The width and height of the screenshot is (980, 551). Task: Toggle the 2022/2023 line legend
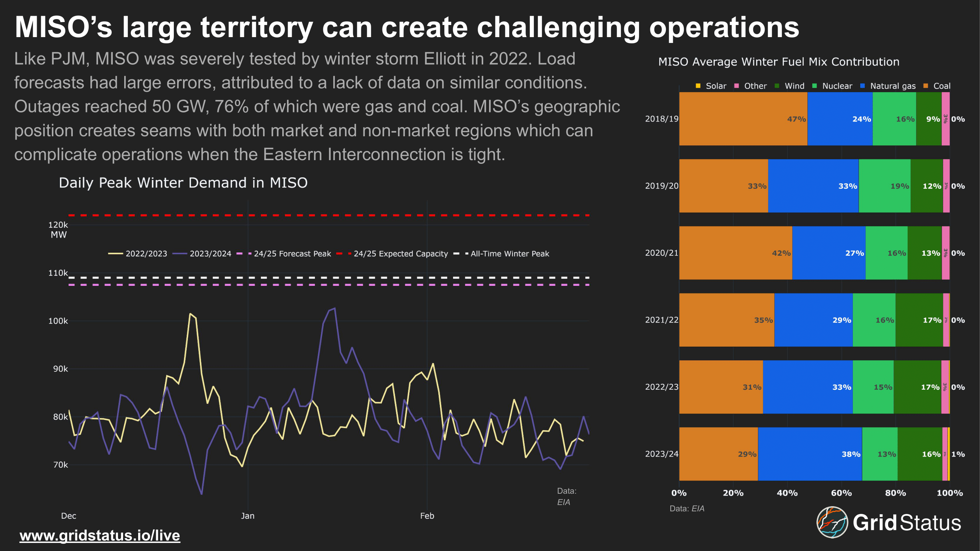coord(146,253)
